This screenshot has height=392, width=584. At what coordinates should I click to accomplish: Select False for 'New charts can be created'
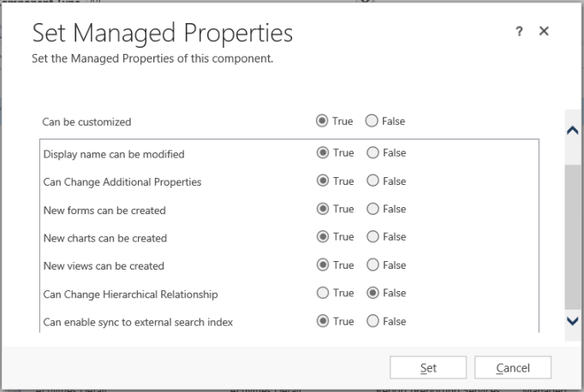coord(372,237)
